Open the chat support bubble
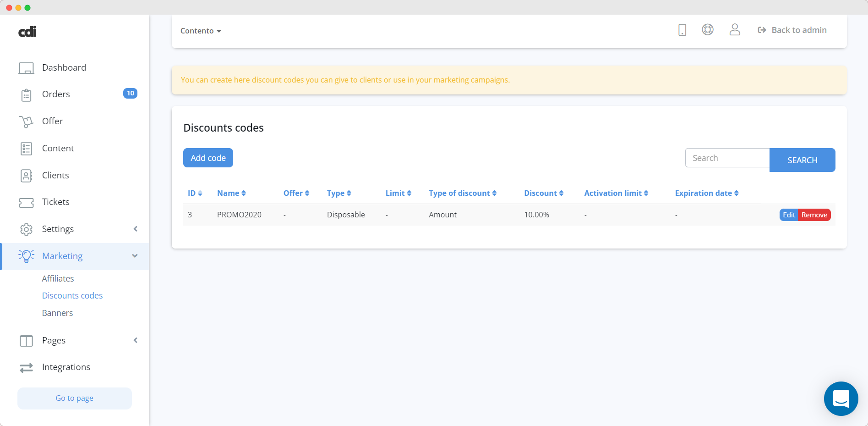The image size is (868, 426). tap(841, 398)
